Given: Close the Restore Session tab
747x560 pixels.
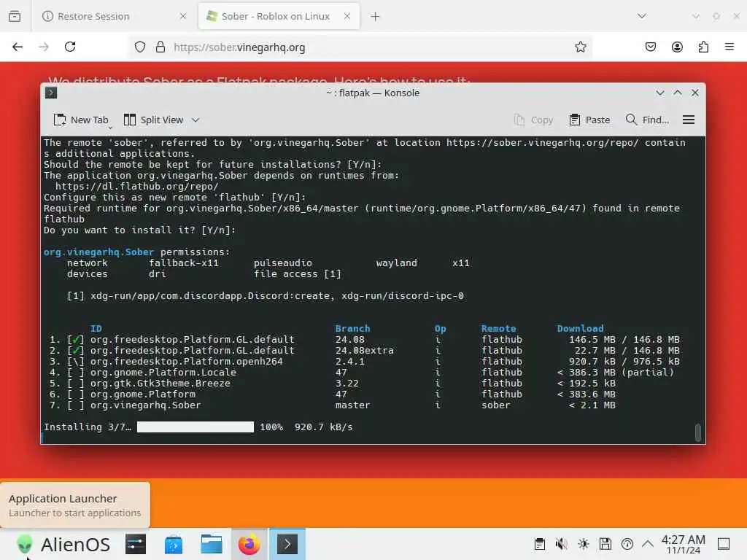Looking at the screenshot, I should coord(183,16).
